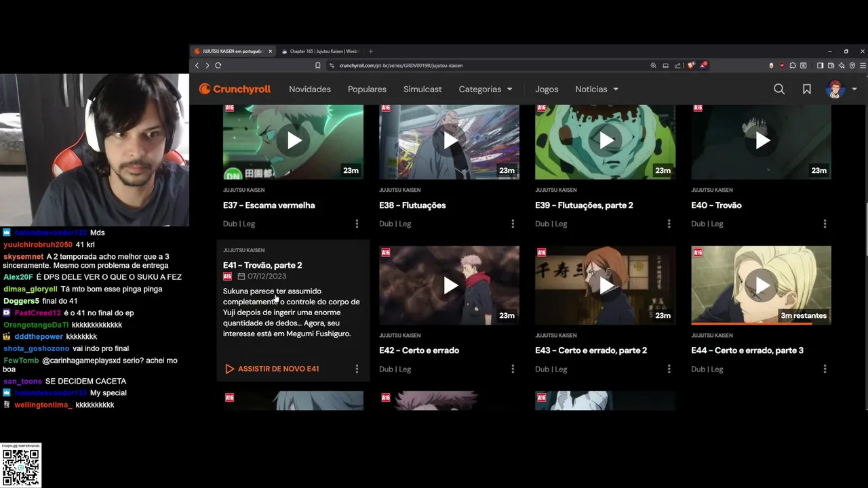Resume episode E44 Certo e errado, parte 3

point(761,285)
